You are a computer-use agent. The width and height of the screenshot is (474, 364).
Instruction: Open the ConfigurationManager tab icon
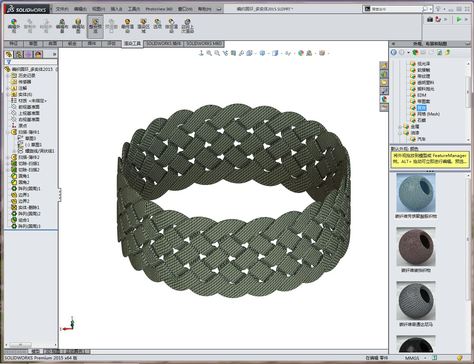pos(29,54)
